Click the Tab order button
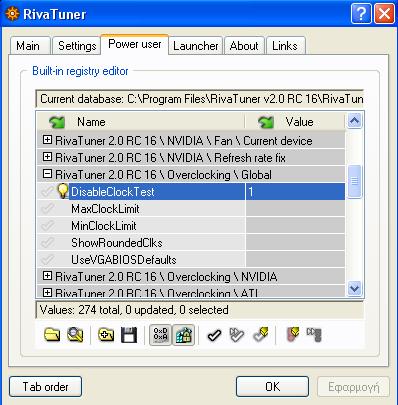Viewport: 398px width, 405px height. coord(45,387)
